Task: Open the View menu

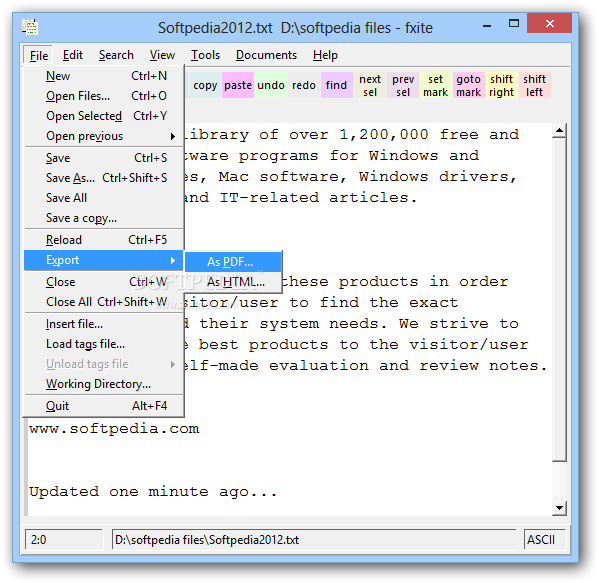Action: 162,55
